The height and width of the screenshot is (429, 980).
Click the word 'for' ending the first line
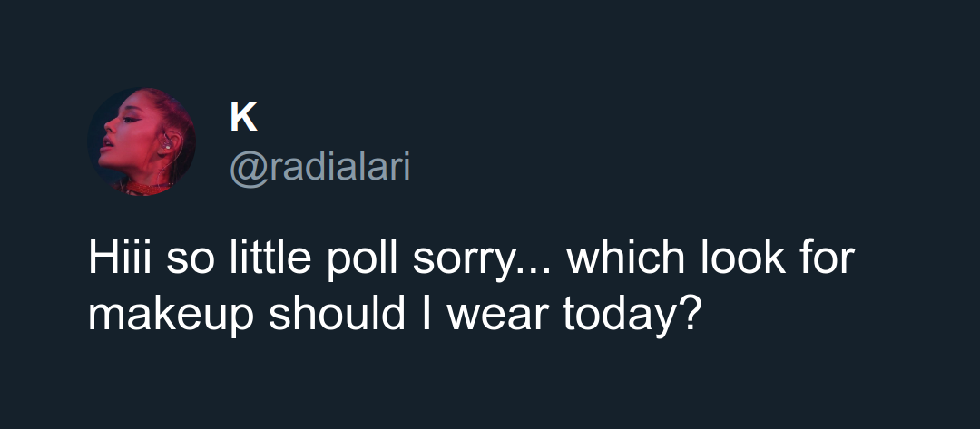click(828, 258)
